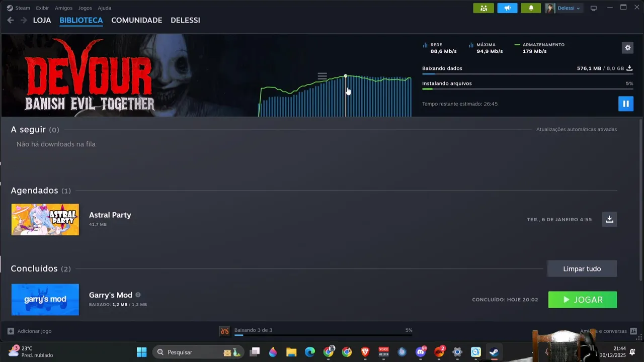This screenshot has width=644, height=362.
Task: Open the Astral Party title
Action: [x=110, y=215]
